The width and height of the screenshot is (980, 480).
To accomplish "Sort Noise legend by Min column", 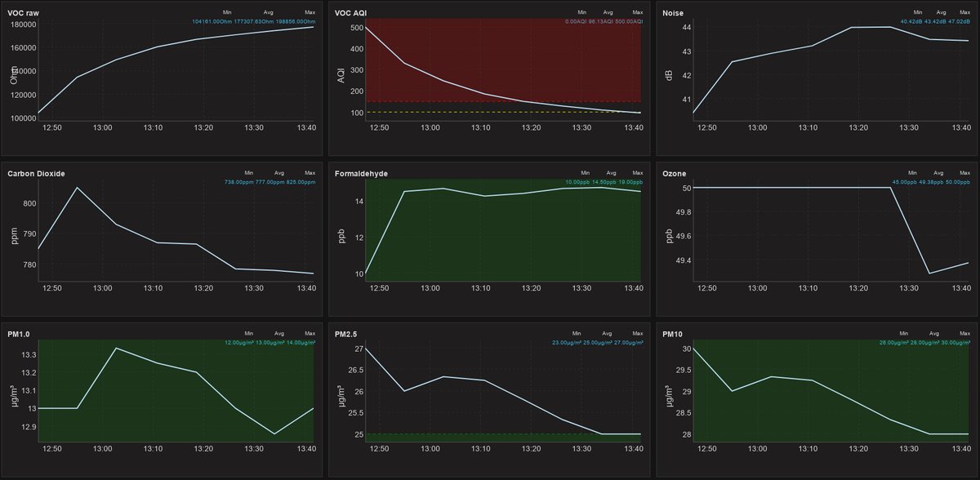I will [918, 13].
